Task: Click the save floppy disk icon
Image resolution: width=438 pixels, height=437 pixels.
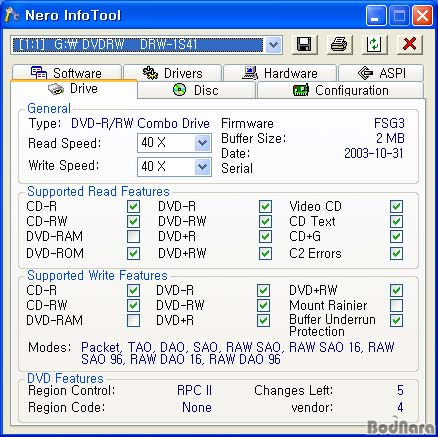Action: click(x=304, y=44)
